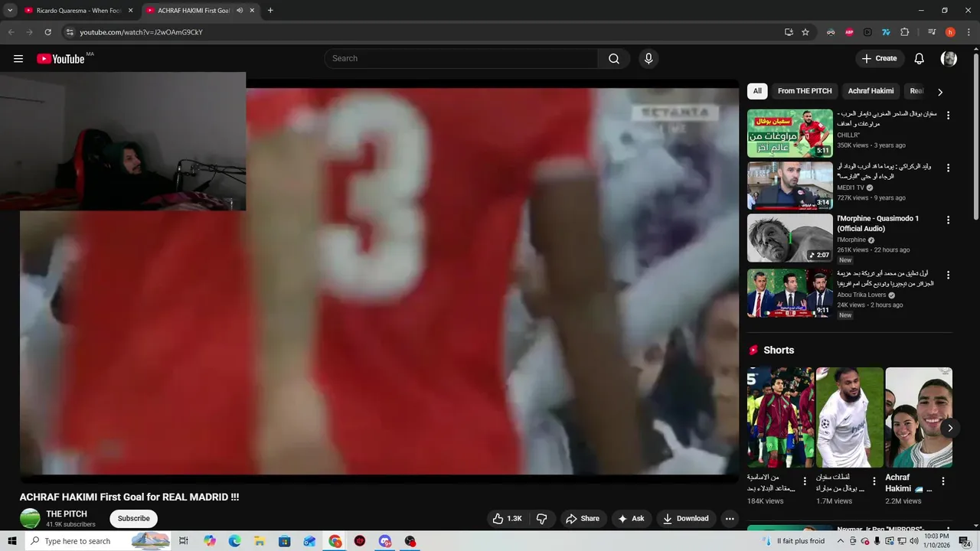Open options for Abou Trika Lovers video
This screenshot has height=551, width=980.
coord(948,275)
